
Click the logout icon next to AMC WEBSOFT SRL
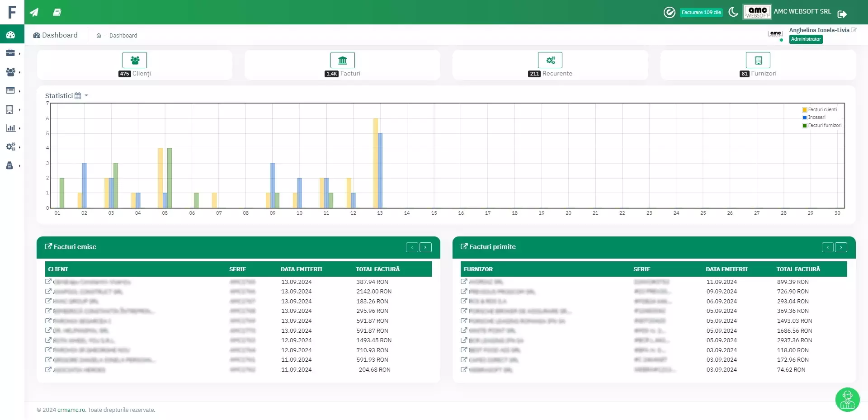pyautogui.click(x=842, y=14)
